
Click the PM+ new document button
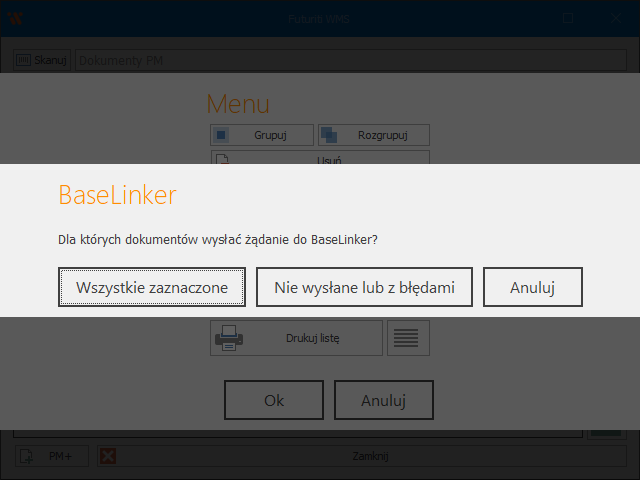pyautogui.click(x=52, y=456)
